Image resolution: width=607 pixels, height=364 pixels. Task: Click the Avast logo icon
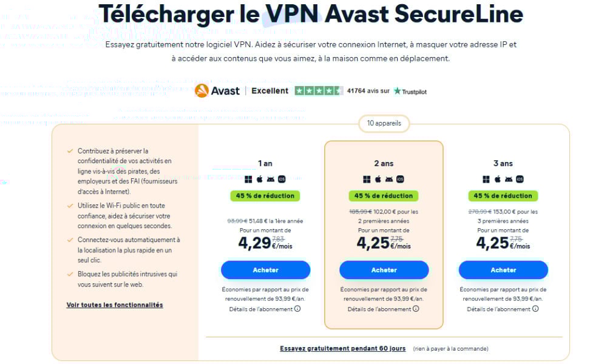coord(202,91)
